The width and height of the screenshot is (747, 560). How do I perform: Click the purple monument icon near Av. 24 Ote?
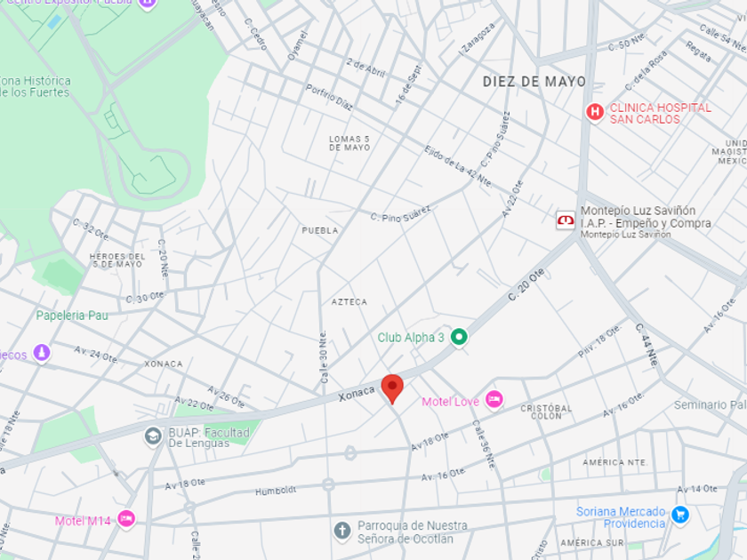coord(42,354)
